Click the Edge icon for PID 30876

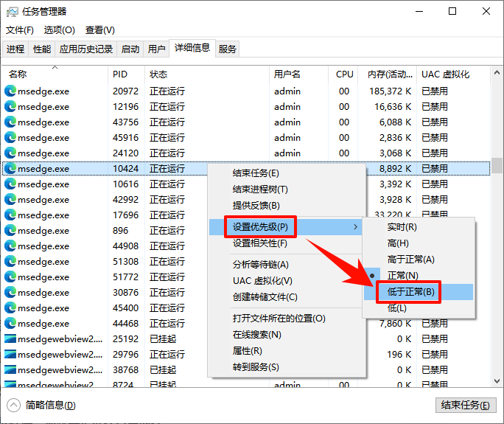(x=10, y=292)
